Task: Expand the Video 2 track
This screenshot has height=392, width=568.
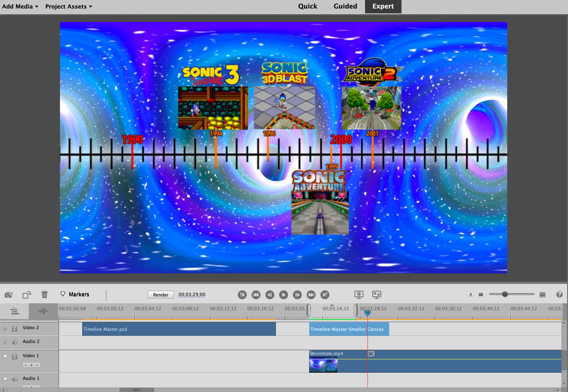Action: (5, 328)
